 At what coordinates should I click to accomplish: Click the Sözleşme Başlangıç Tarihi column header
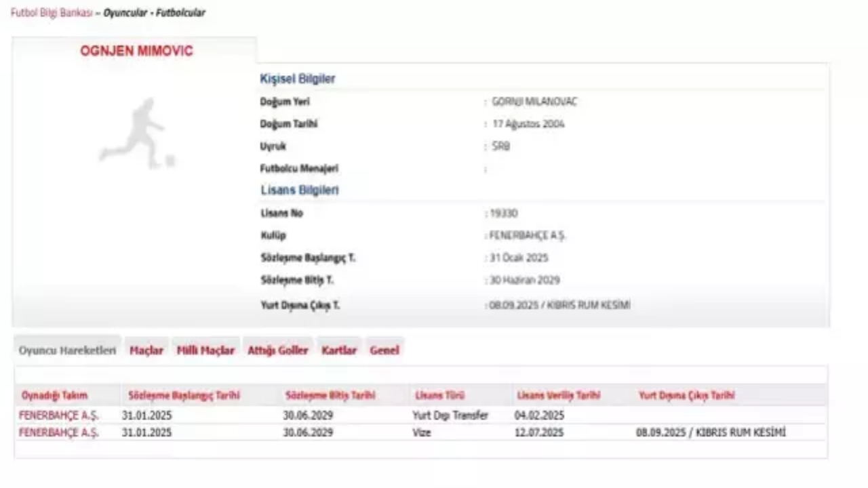click(x=184, y=395)
